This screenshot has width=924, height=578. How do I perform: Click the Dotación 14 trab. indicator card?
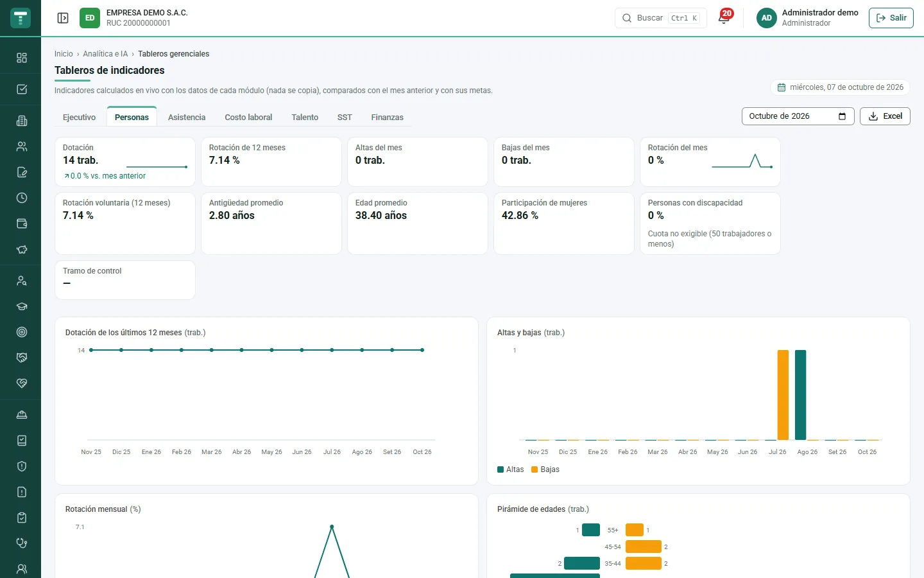pos(125,162)
